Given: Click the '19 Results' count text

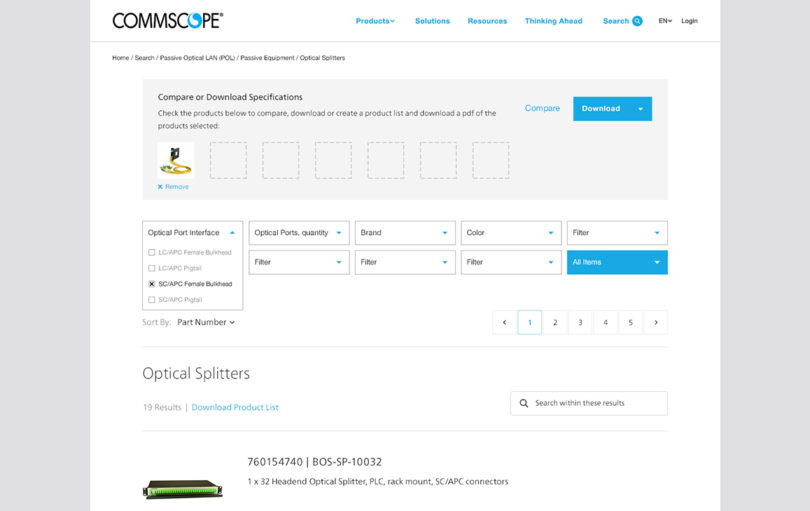Looking at the screenshot, I should pos(162,407).
